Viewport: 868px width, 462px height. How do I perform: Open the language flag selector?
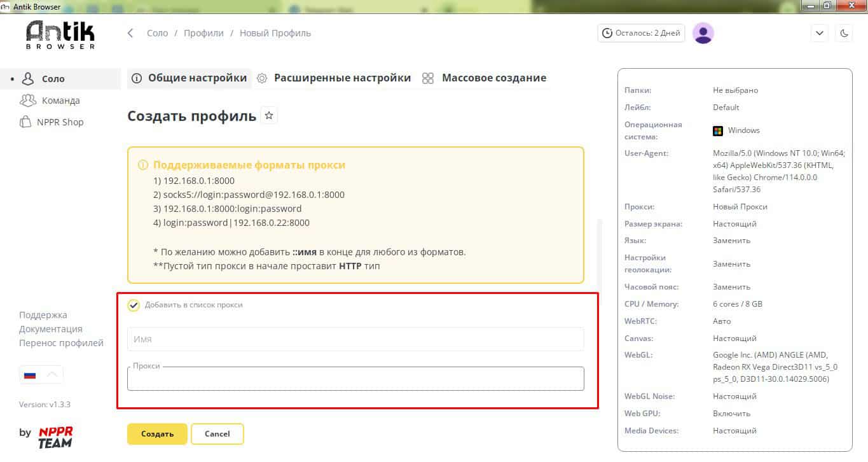(x=41, y=375)
